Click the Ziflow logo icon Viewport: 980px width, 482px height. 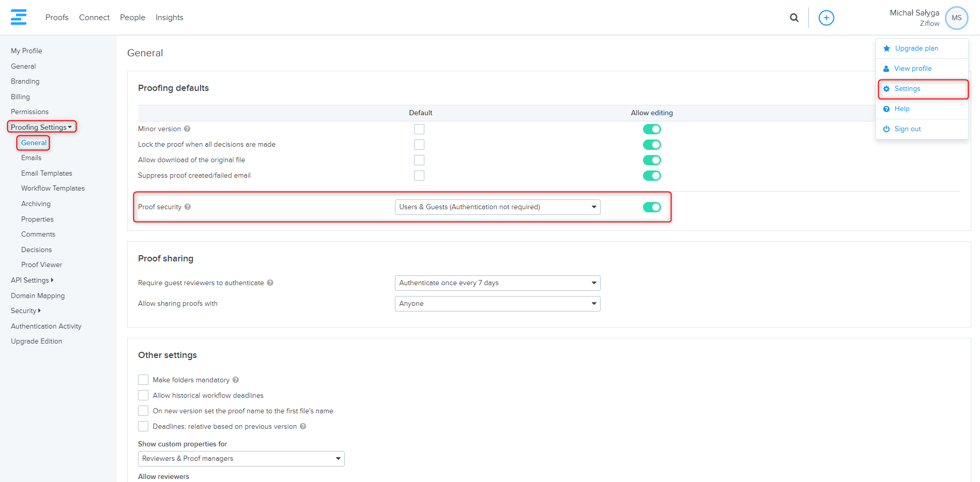coord(19,17)
